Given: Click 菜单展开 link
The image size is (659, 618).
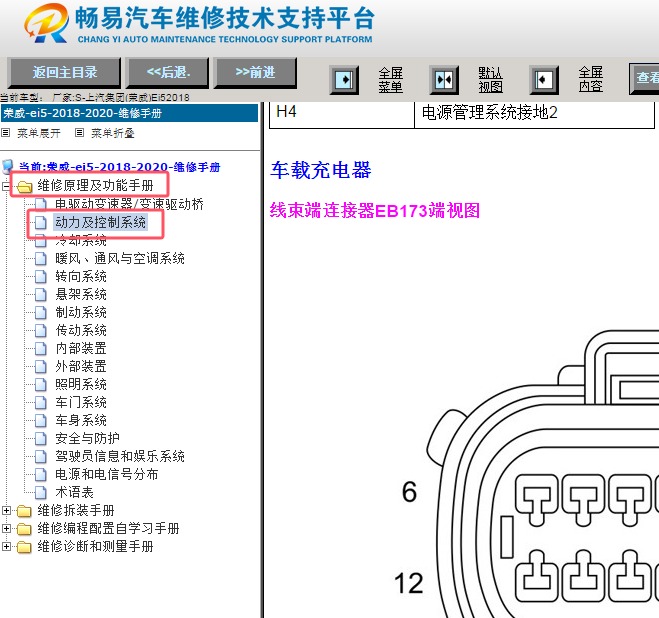Looking at the screenshot, I should 39,133.
